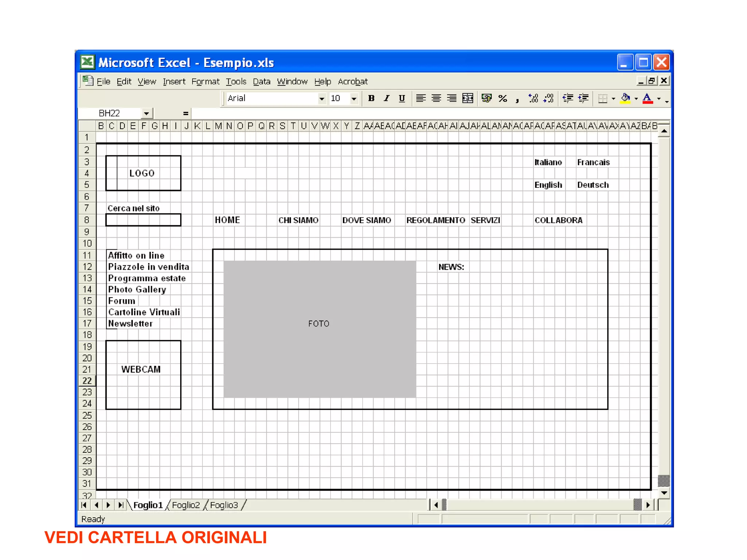Click the Increase Decimal icon

(533, 98)
